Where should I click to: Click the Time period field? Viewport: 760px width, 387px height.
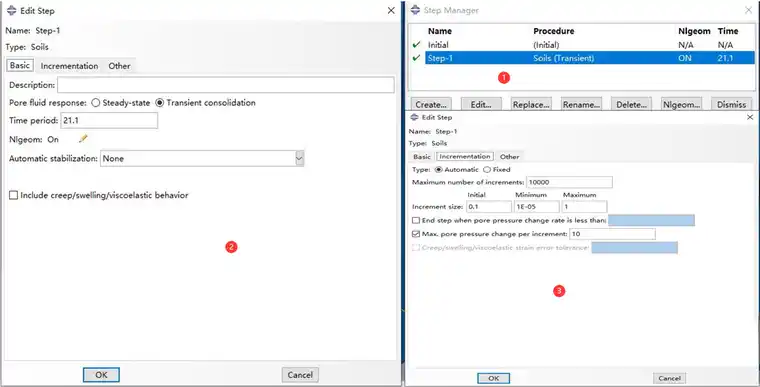coord(109,120)
